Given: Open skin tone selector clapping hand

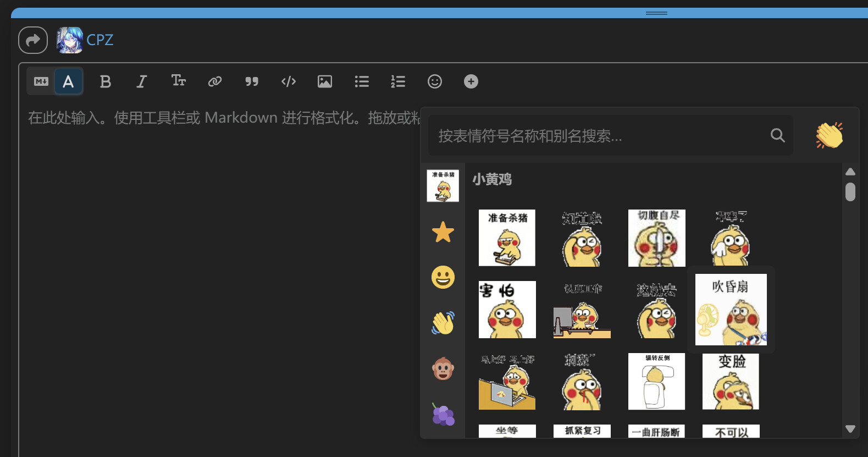Looking at the screenshot, I should 829,135.
